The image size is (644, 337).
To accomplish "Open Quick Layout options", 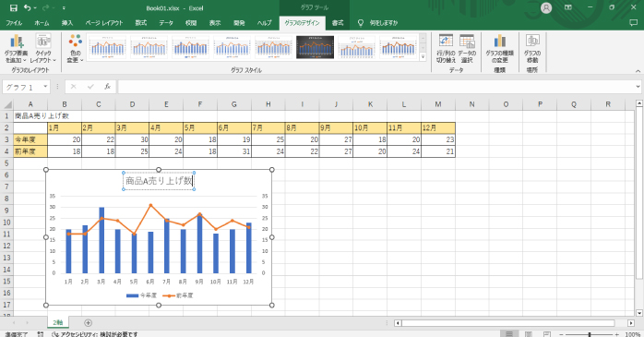I will (43, 49).
